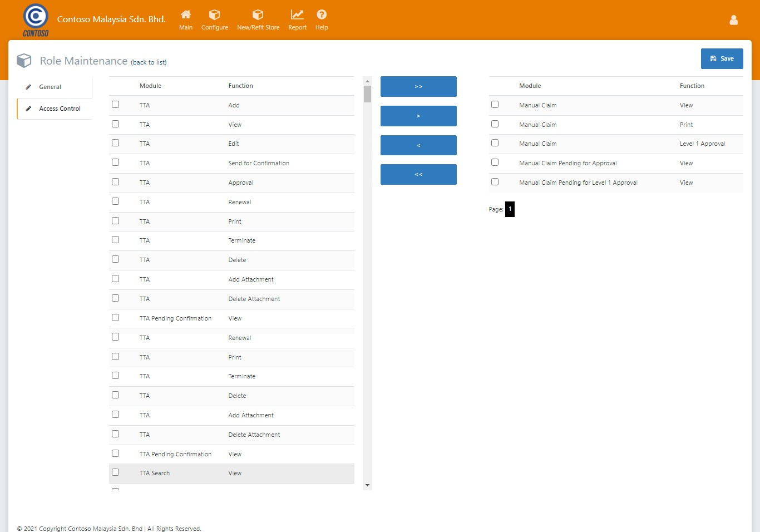Click the Help question mark icon

click(x=322, y=14)
